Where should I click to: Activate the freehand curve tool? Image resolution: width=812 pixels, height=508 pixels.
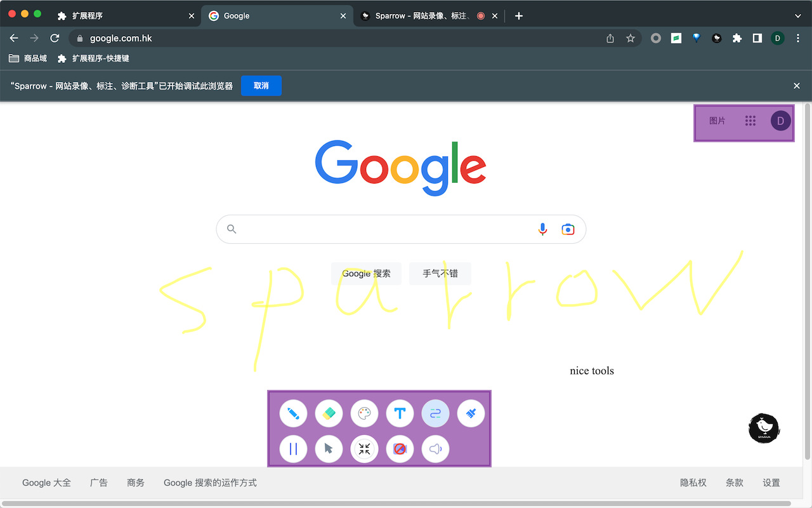435,413
